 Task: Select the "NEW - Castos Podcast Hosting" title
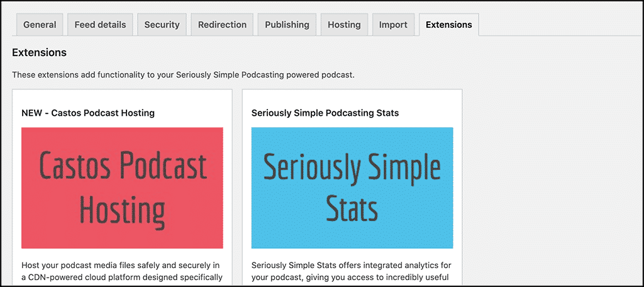click(88, 113)
